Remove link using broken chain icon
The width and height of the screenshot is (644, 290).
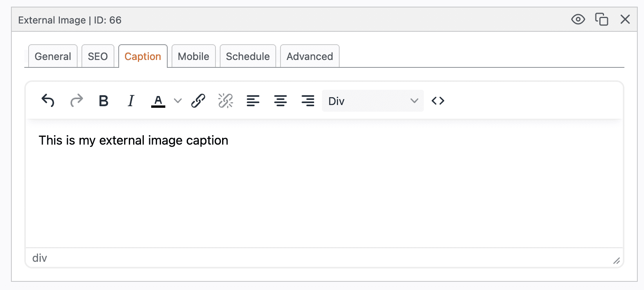[226, 101]
